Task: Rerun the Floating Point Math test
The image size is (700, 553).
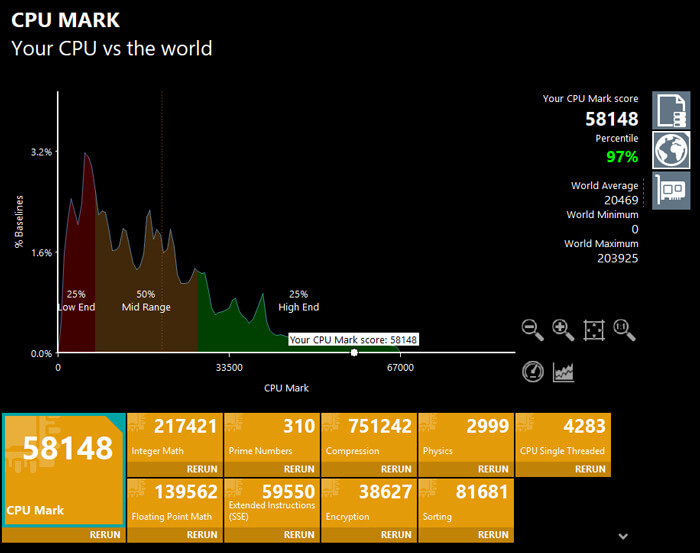Action: [x=202, y=534]
